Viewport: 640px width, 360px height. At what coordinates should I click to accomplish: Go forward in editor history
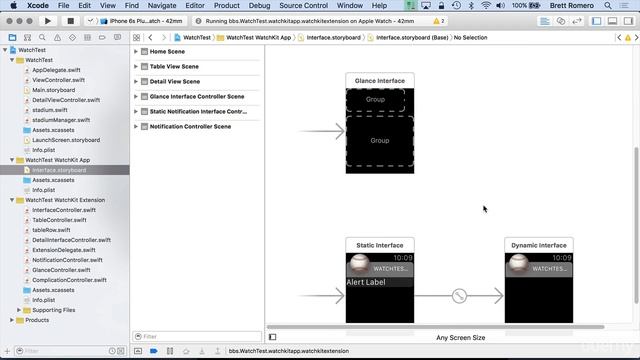click(164, 38)
